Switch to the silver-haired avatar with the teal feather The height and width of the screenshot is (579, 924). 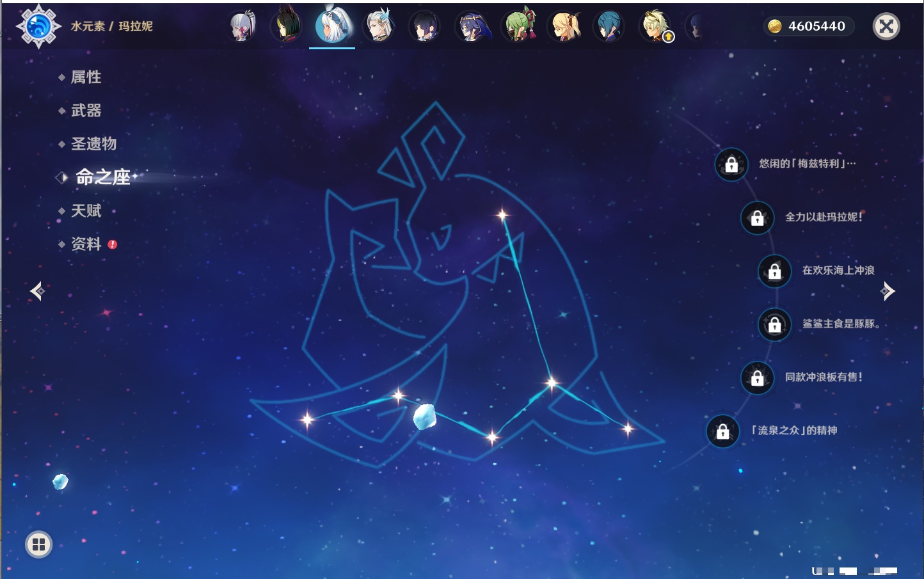[x=379, y=26]
